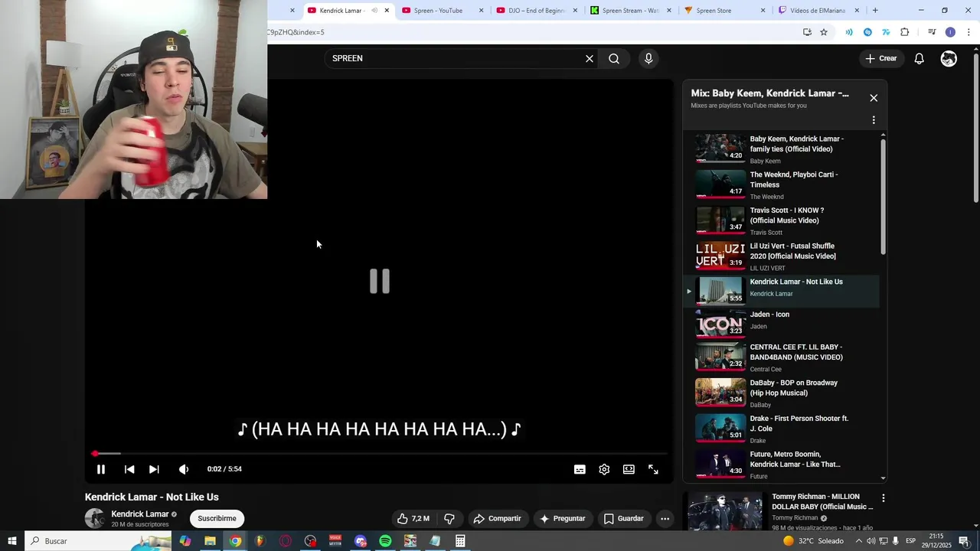980x551 pixels.
Task: Open Spotify from the taskbar
Action: point(385,541)
